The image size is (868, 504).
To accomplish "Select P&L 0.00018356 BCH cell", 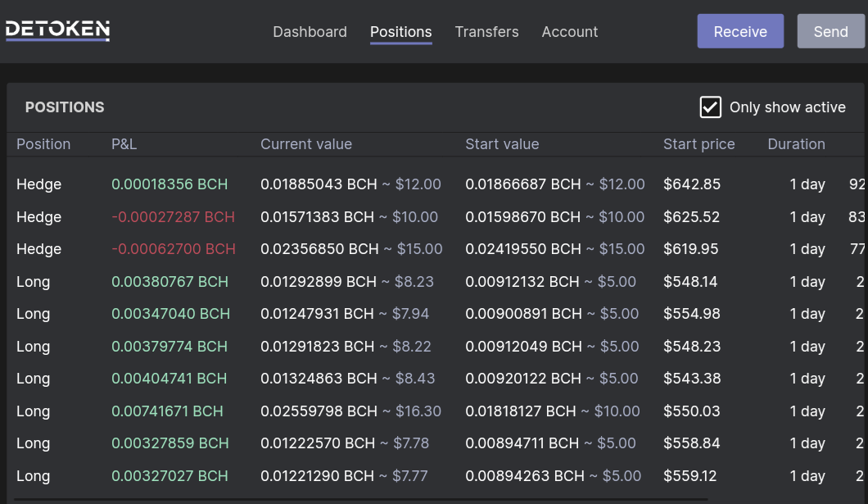I will coord(170,184).
